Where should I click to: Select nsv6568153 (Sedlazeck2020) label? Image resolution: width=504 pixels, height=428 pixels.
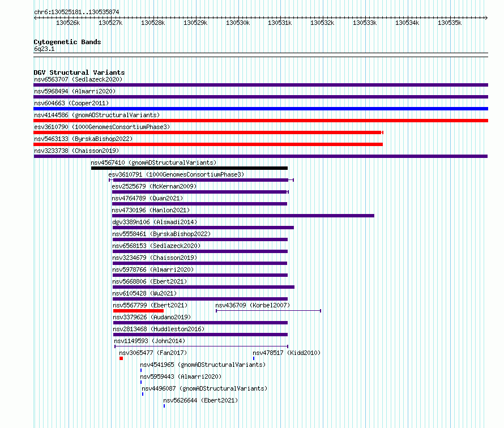[x=156, y=246]
